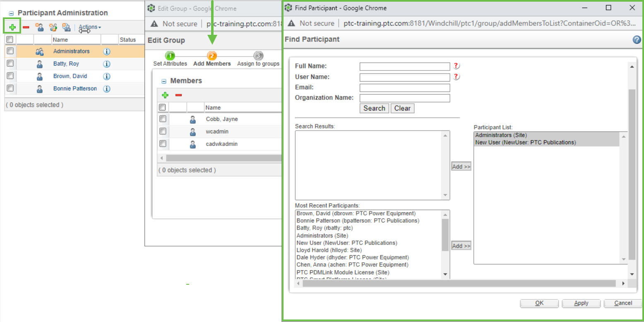This screenshot has width=644, height=322.
Task: Click the Apply button in Find Participant
Action: tap(581, 303)
